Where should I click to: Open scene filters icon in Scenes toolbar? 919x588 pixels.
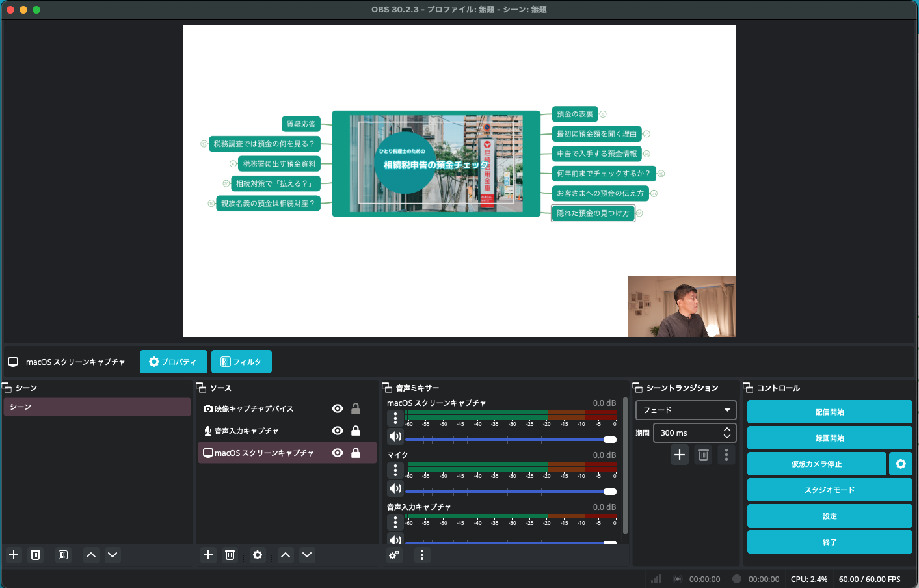tap(63, 555)
